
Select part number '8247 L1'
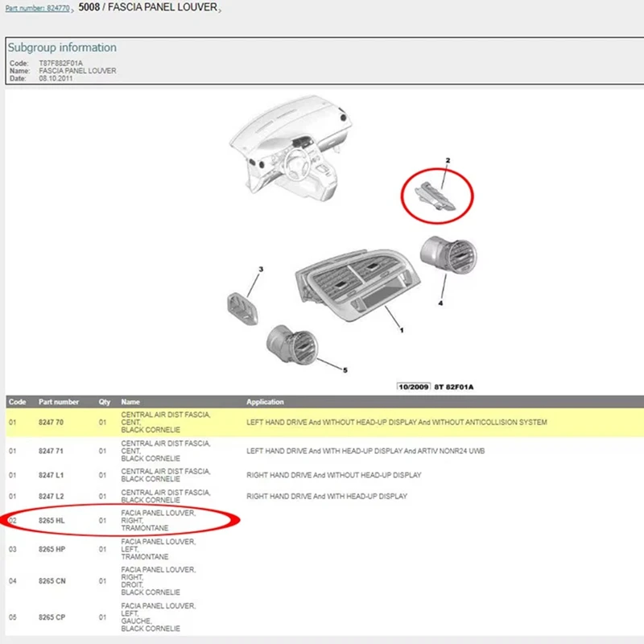[x=52, y=475]
